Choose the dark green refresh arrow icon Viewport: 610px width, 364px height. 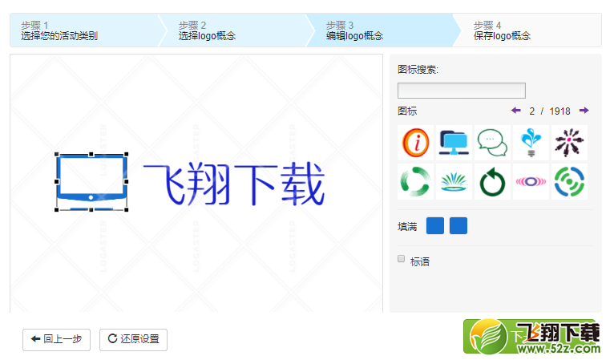pyautogui.click(x=492, y=181)
